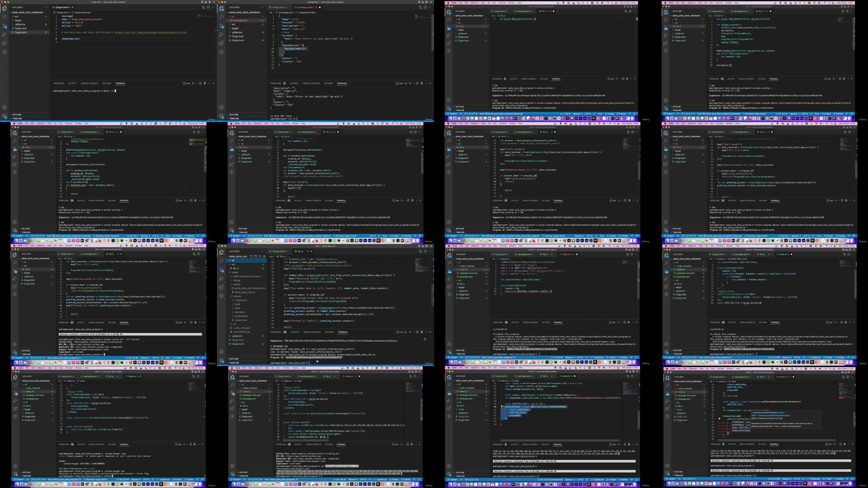The image size is (868, 488).
Task: Kill terminal trash icon in send_data_u32 window
Action: coord(422,332)
